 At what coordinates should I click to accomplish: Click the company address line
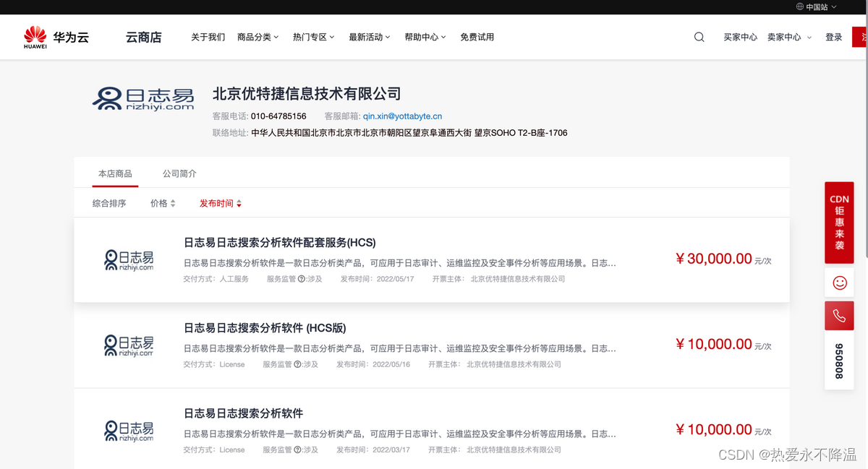pyautogui.click(x=390, y=133)
